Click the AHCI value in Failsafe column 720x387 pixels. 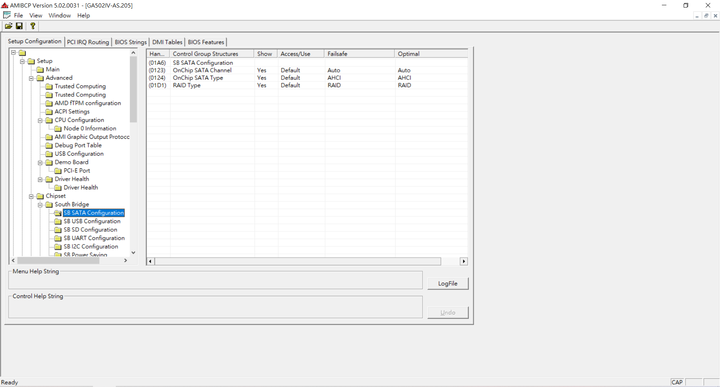tap(334, 78)
